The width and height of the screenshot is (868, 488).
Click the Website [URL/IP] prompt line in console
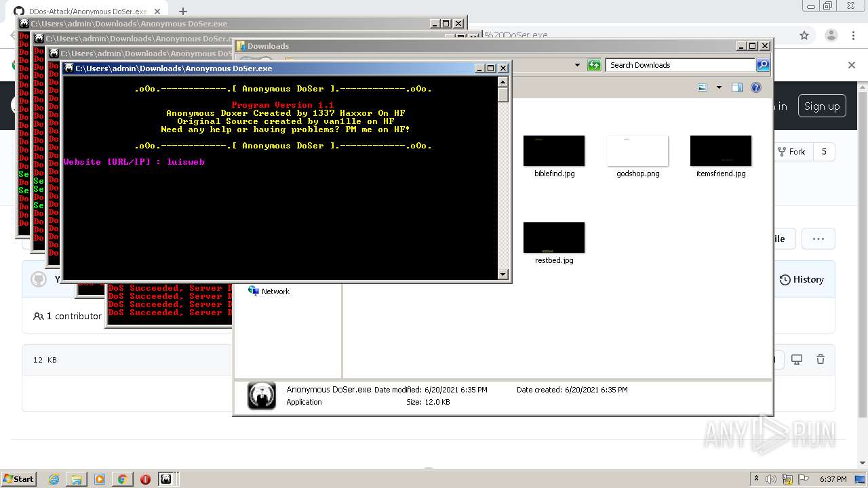[134, 162]
